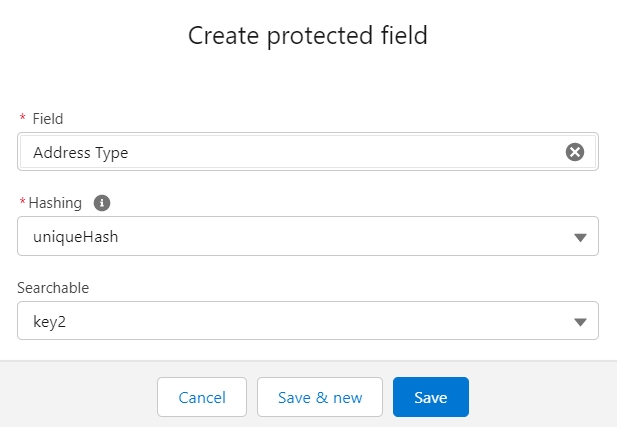This screenshot has width=617, height=427.
Task: Click the Hashing label text
Action: [x=56, y=203]
